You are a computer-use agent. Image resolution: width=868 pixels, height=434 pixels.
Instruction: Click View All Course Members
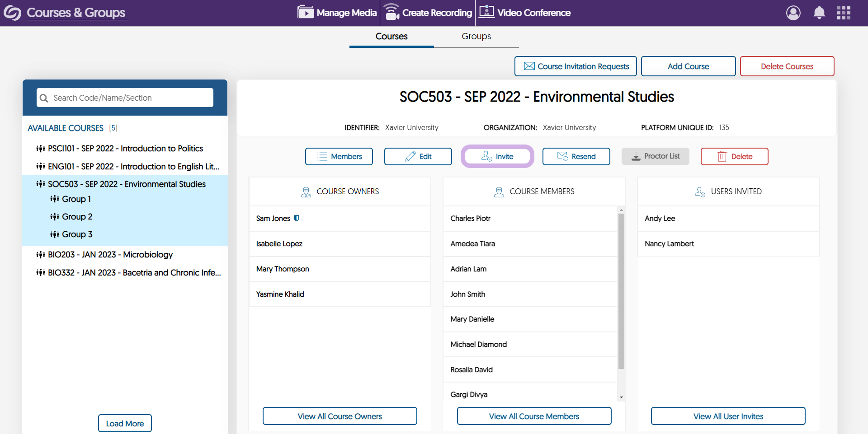click(x=534, y=416)
